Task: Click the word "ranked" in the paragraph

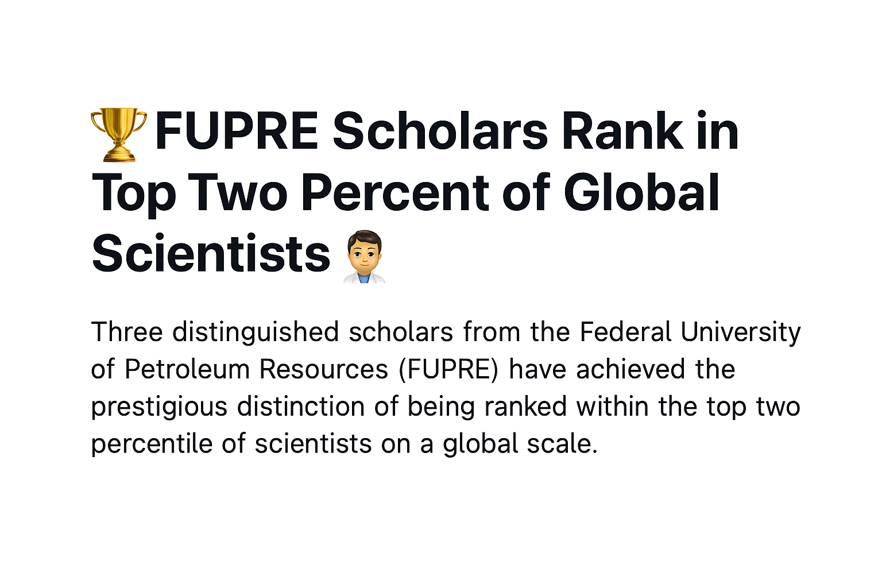Action: pyautogui.click(x=525, y=407)
